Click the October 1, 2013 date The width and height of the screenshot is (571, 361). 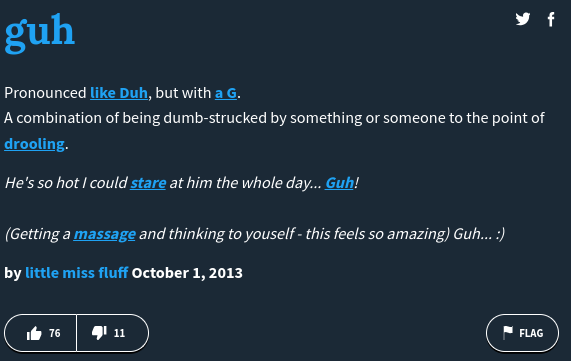pyautogui.click(x=187, y=273)
